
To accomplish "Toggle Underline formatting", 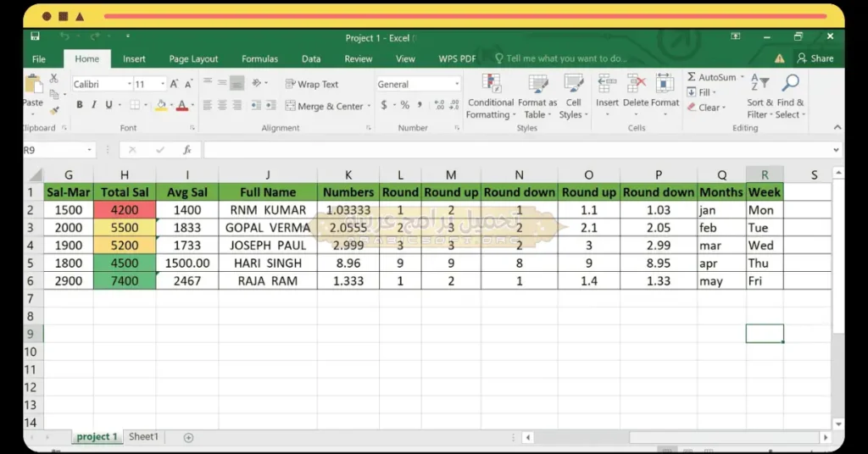I will (x=108, y=104).
